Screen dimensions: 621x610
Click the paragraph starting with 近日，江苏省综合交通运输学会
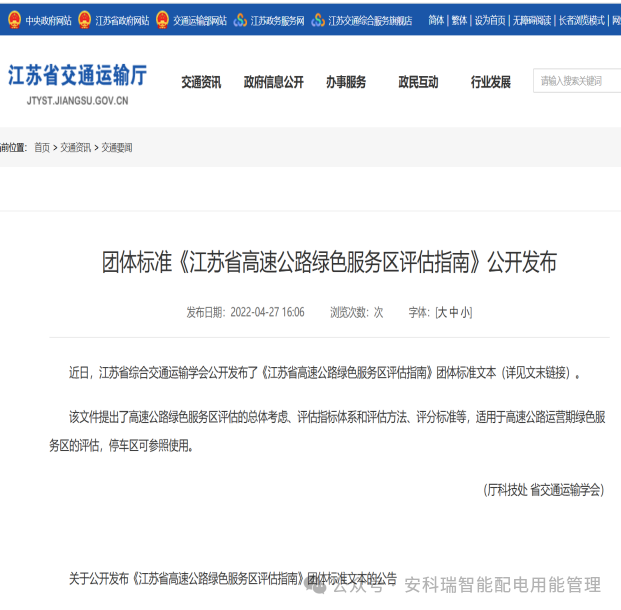[325, 373]
